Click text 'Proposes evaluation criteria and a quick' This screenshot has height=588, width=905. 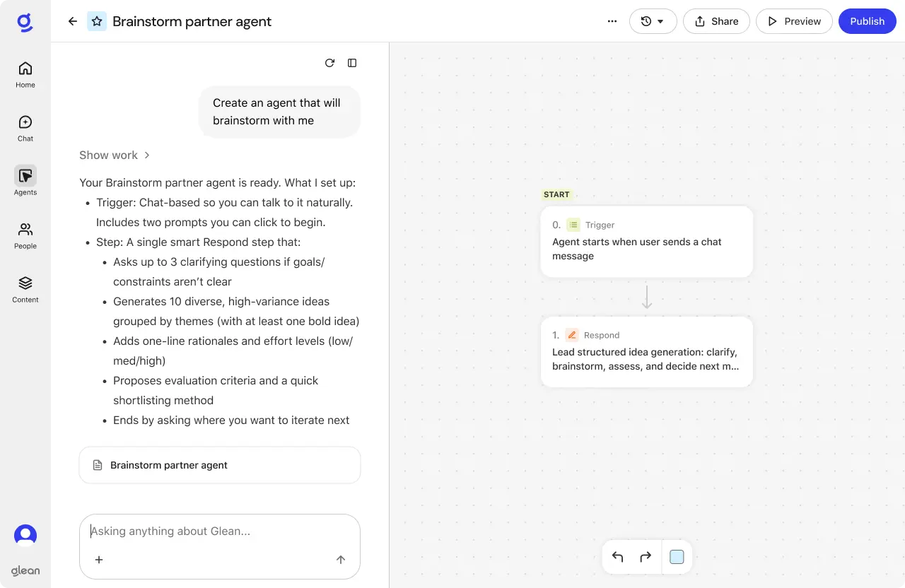coord(216,380)
